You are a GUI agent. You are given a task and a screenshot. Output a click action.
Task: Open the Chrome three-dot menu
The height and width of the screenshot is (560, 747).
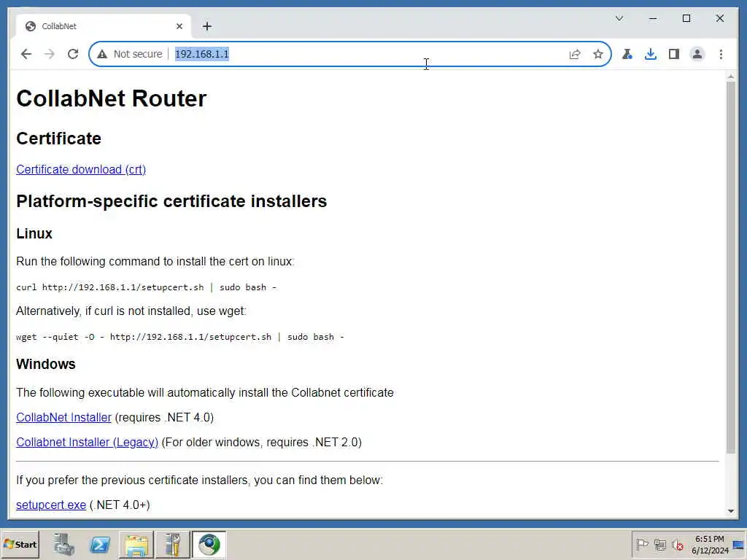coord(721,54)
